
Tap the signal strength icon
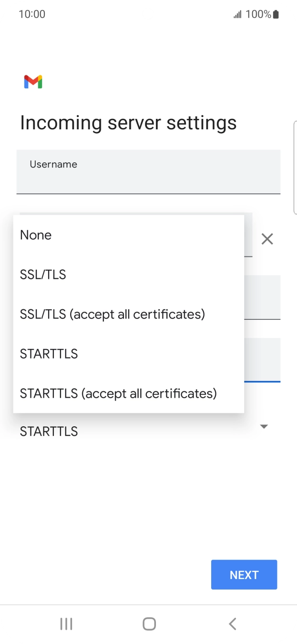237,15
